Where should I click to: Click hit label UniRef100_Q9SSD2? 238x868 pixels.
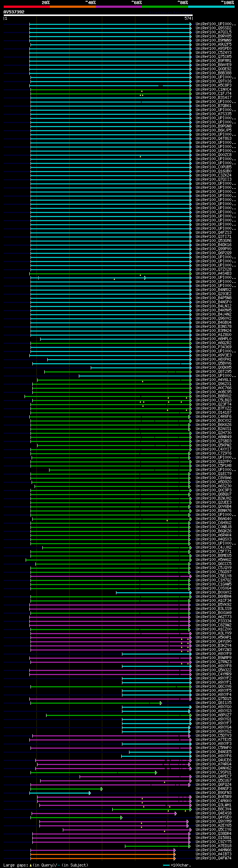[213, 28]
